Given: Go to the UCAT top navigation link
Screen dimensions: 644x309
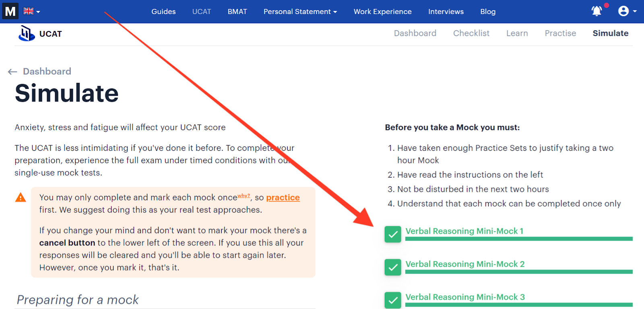Looking at the screenshot, I should point(202,12).
